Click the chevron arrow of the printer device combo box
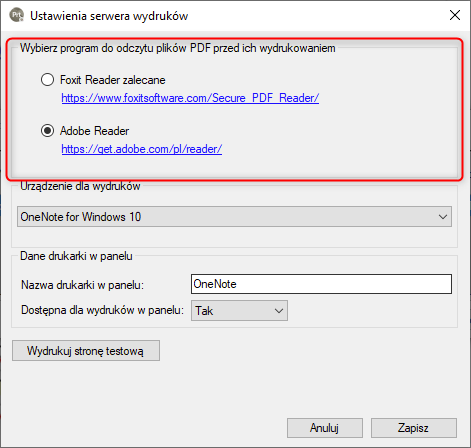The height and width of the screenshot is (448, 471). click(x=443, y=217)
